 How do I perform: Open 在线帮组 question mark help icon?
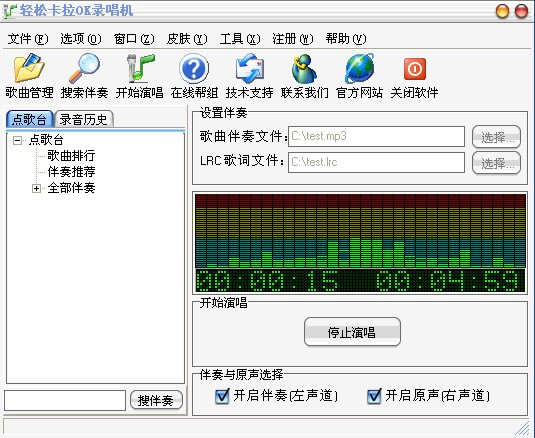tap(194, 68)
